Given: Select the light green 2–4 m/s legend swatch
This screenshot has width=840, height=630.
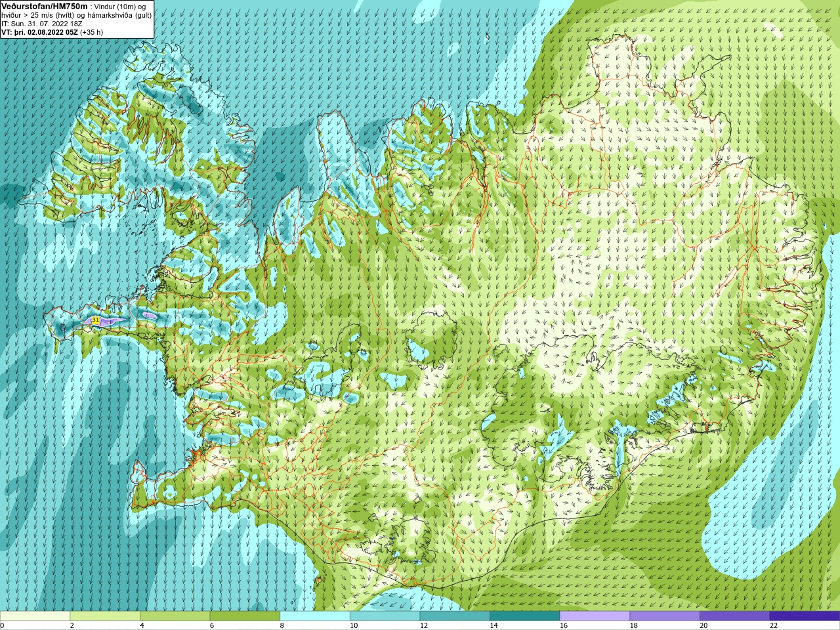Looking at the screenshot, I should pos(105,616).
